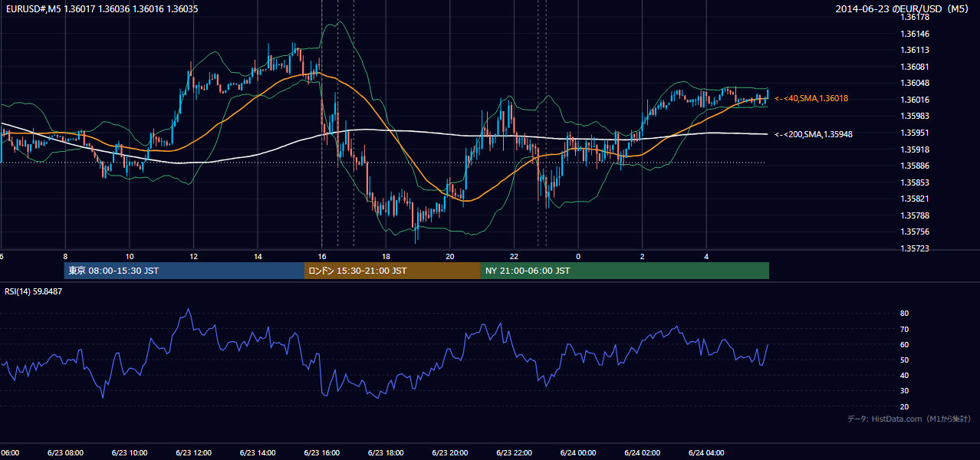980x460 pixels.
Task: Click the white 200 SMA 1.35948 label
Action: click(814, 134)
